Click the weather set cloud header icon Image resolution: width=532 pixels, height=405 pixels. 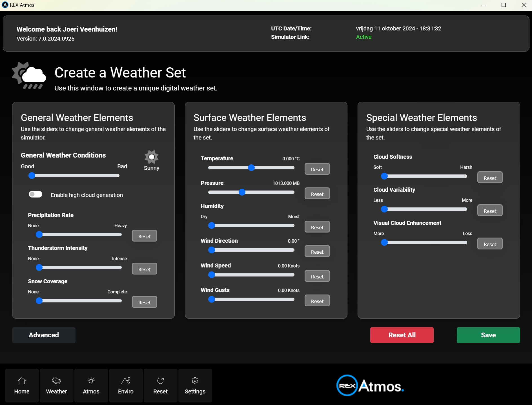29,76
